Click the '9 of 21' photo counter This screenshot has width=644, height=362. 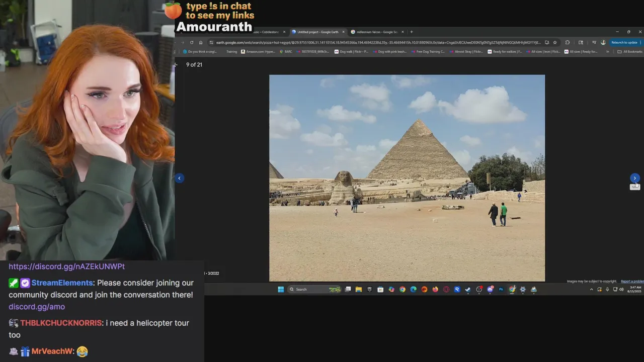pyautogui.click(x=194, y=64)
